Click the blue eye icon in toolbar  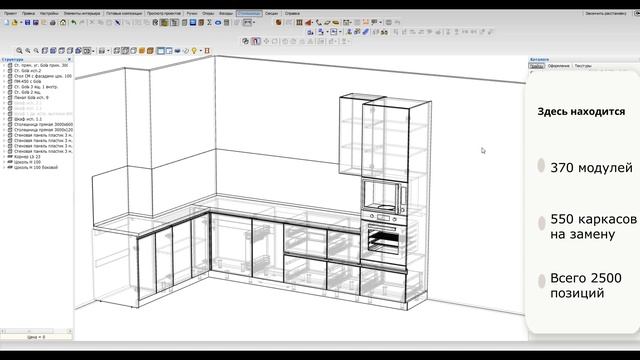pos(218,22)
